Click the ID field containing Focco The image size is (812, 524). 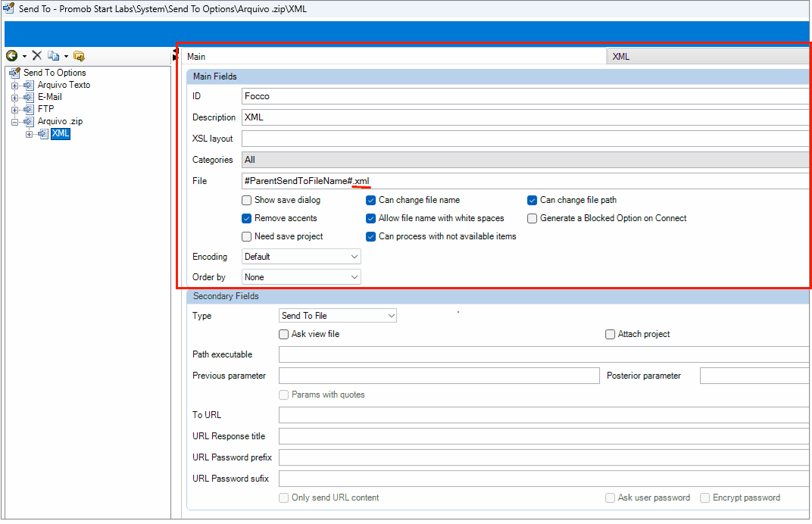point(525,96)
